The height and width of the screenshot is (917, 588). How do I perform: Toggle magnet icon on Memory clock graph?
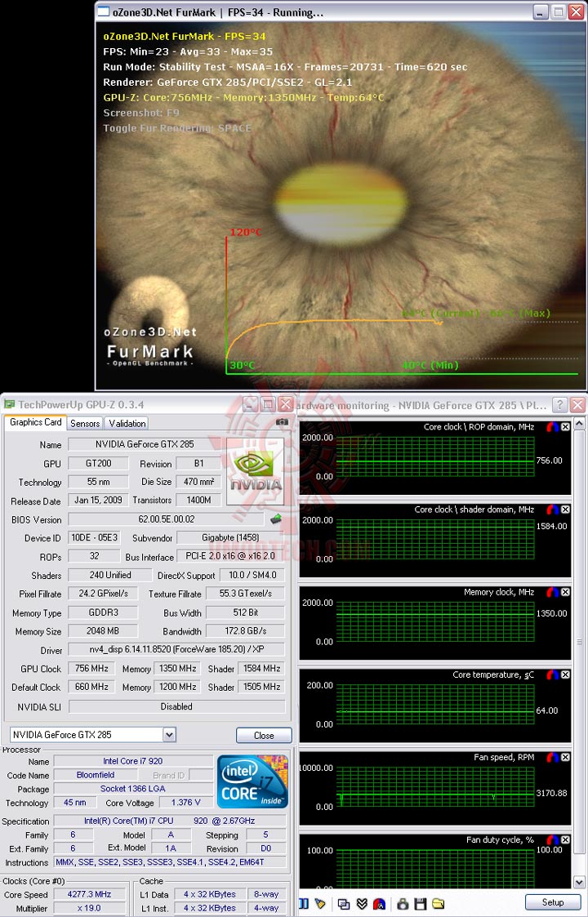click(x=553, y=592)
